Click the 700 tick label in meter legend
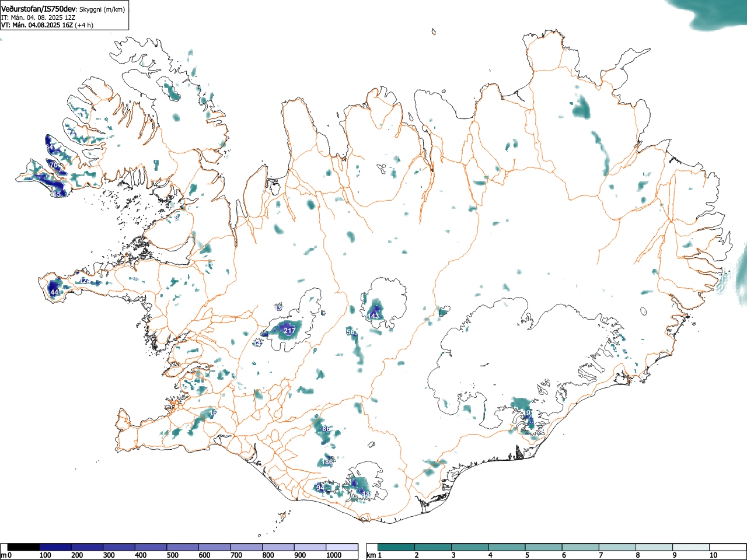 (236, 555)
